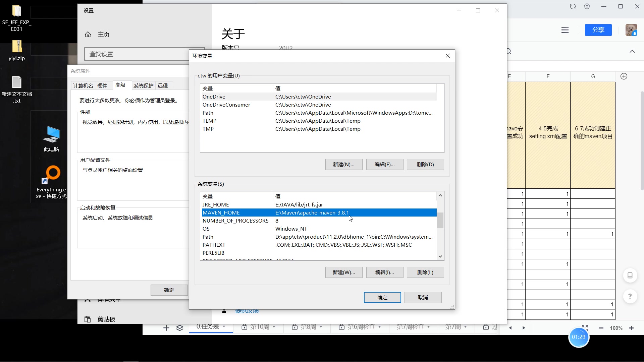Click 编辑(I)... for system variables
Viewport: 644px width, 362px height.
pyautogui.click(x=385, y=272)
